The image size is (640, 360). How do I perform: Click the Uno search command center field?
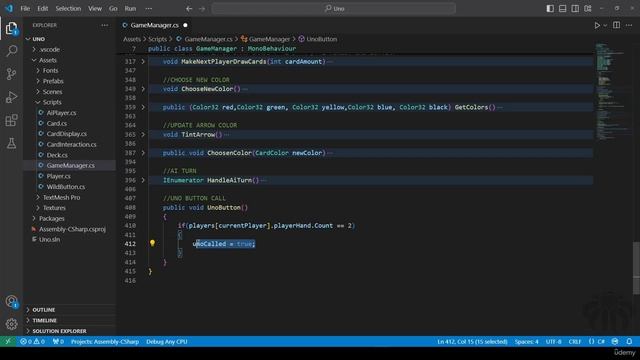(x=334, y=9)
